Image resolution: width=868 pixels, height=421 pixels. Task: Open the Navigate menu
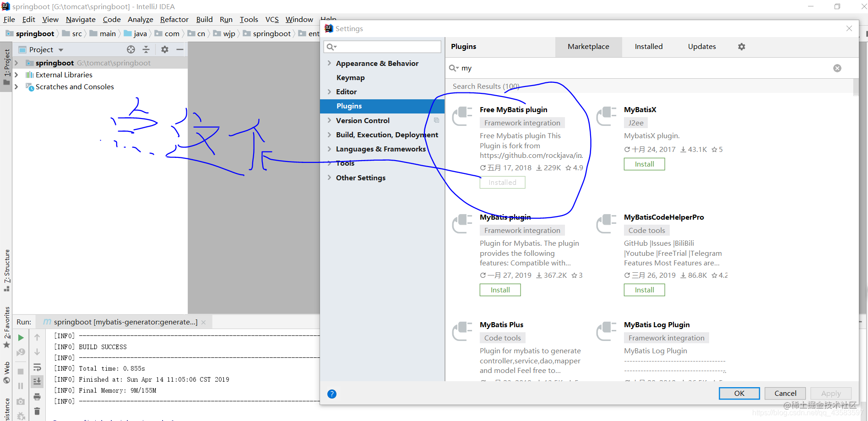pyautogui.click(x=81, y=19)
